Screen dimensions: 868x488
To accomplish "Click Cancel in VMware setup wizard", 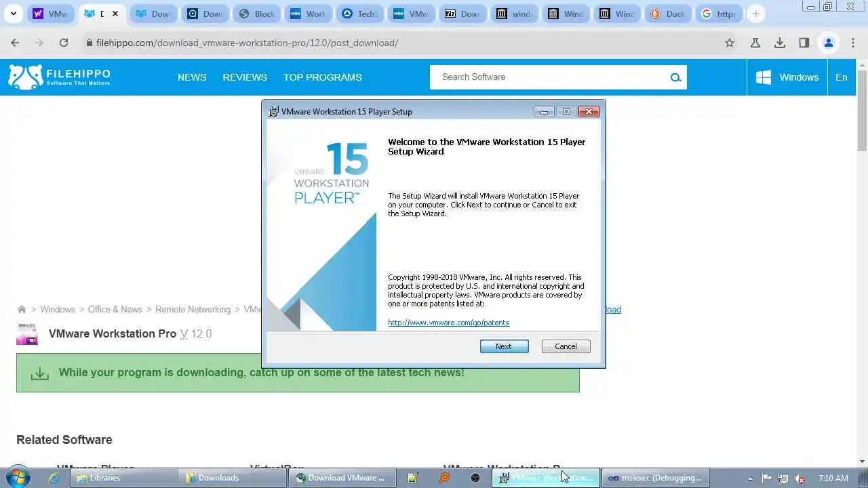I will tap(566, 346).
